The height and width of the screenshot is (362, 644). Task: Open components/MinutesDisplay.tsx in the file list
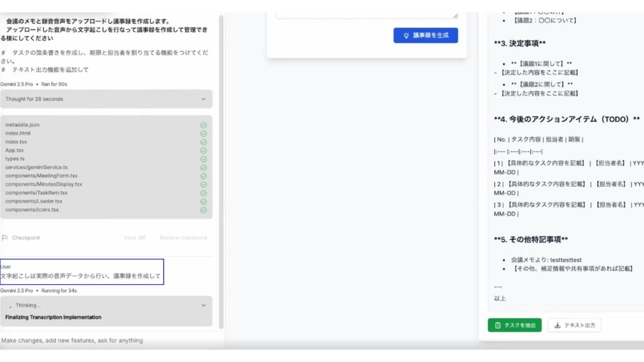pyautogui.click(x=43, y=184)
